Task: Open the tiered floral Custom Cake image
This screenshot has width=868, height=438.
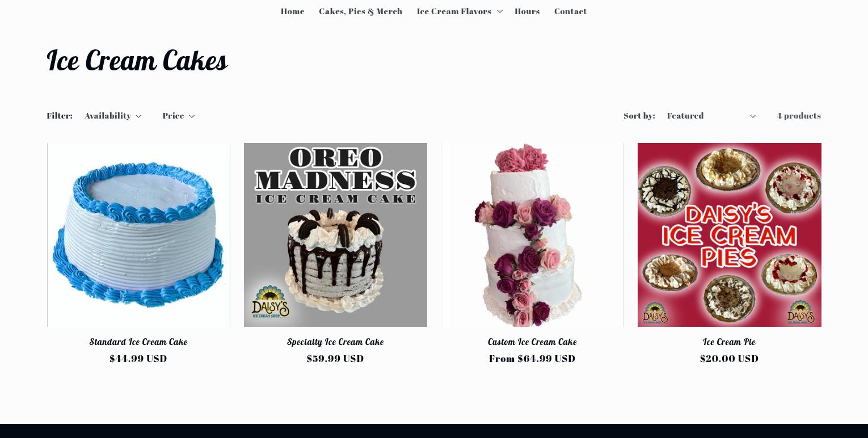Action: click(x=532, y=235)
